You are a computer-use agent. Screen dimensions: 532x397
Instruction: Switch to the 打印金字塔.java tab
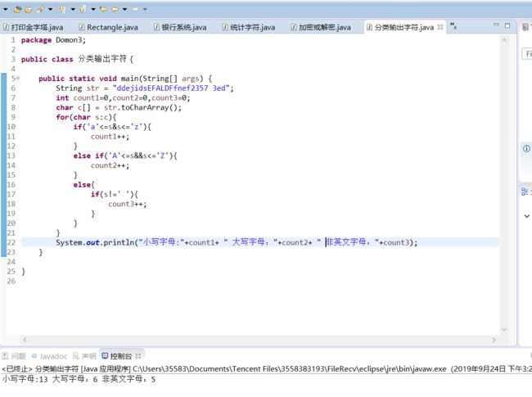click(34, 27)
